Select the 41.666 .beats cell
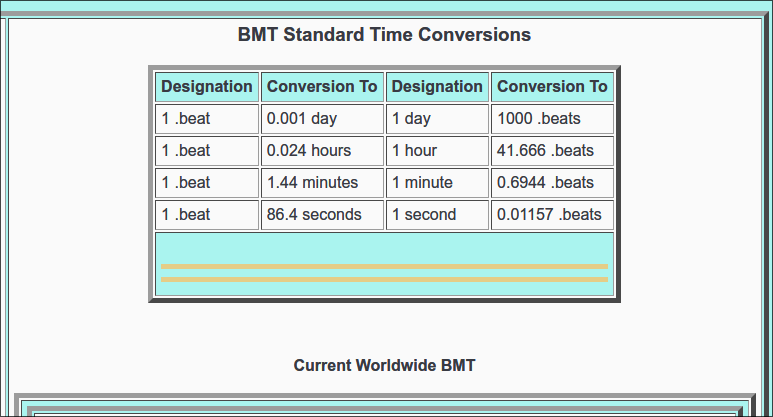Image resolution: width=773 pixels, height=417 pixels. tap(552, 151)
